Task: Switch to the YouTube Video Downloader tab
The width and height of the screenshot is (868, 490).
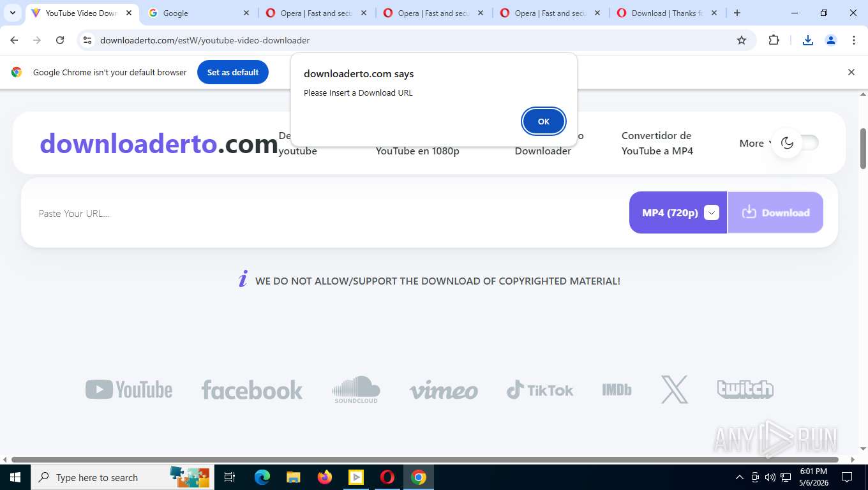Action: click(82, 13)
